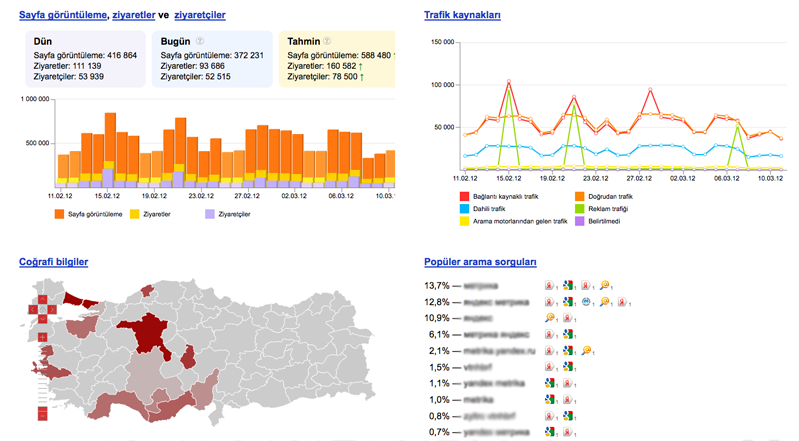Open the Sayfa görüntüleme link
Image resolution: width=799 pixels, height=441 pixels.
[x=63, y=15]
